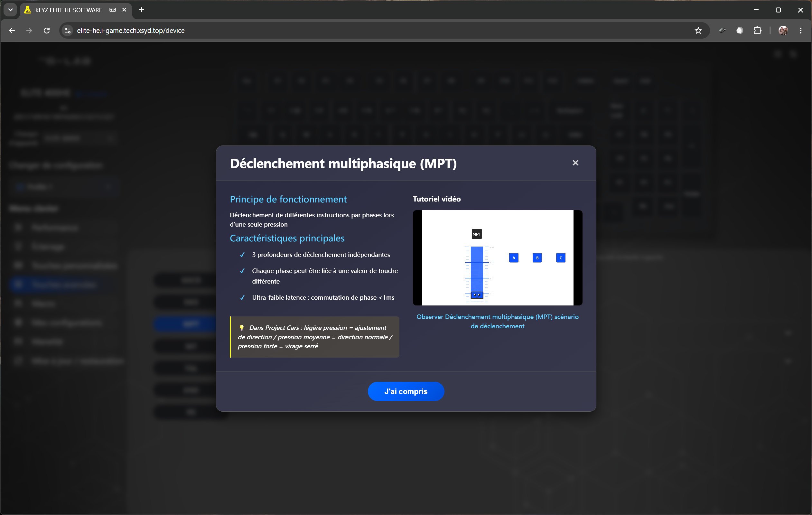
Task: Open the Extensions puzzle icon
Action: point(757,31)
